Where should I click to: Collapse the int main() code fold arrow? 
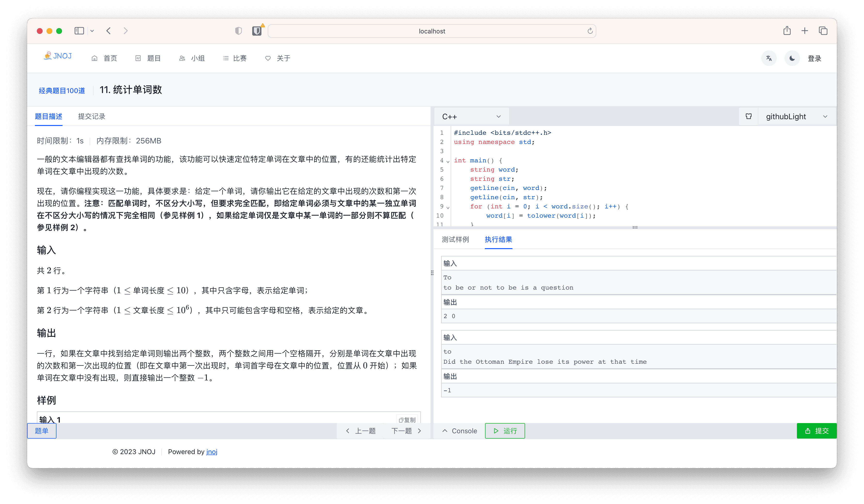(448, 161)
